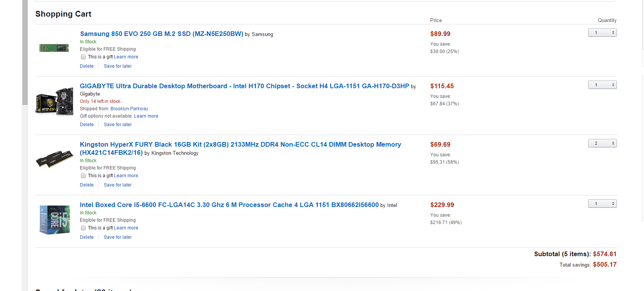The image size is (644, 291).
Task: Change the quantity for the Gigabyte motherboard
Action: pos(602,85)
